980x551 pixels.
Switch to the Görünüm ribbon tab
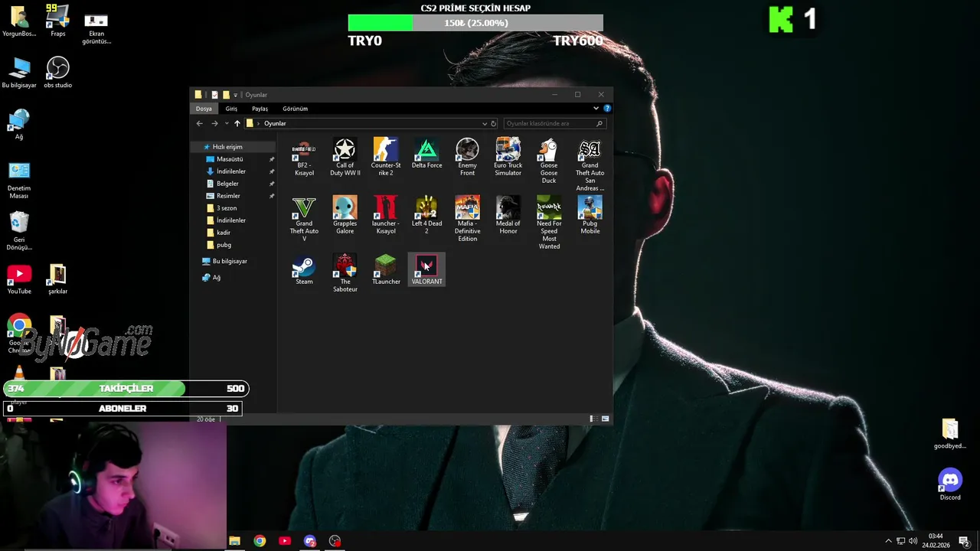point(295,109)
